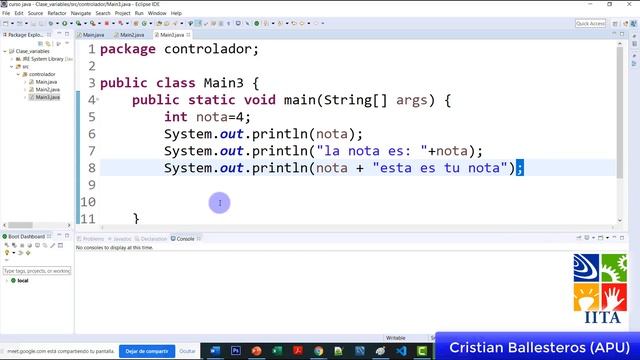Click the Ocultar link in sharing bar
The width and height of the screenshot is (640, 360).
coord(187,351)
